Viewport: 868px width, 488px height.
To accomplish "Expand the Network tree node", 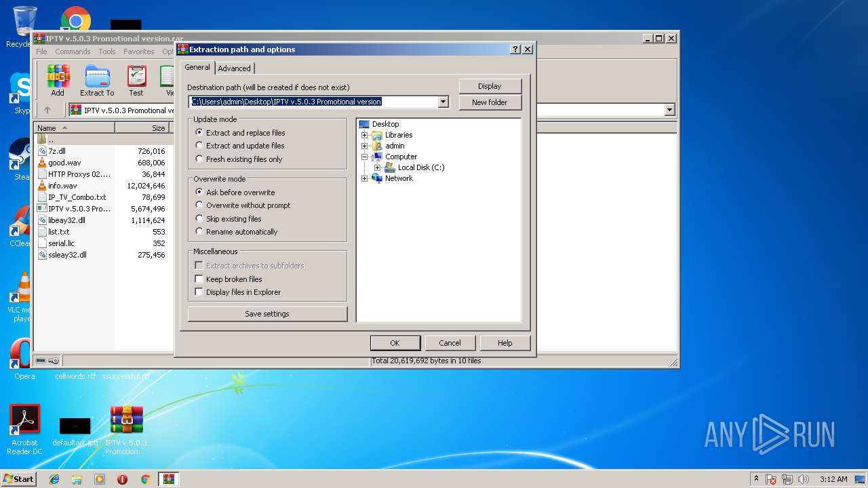I will [364, 178].
